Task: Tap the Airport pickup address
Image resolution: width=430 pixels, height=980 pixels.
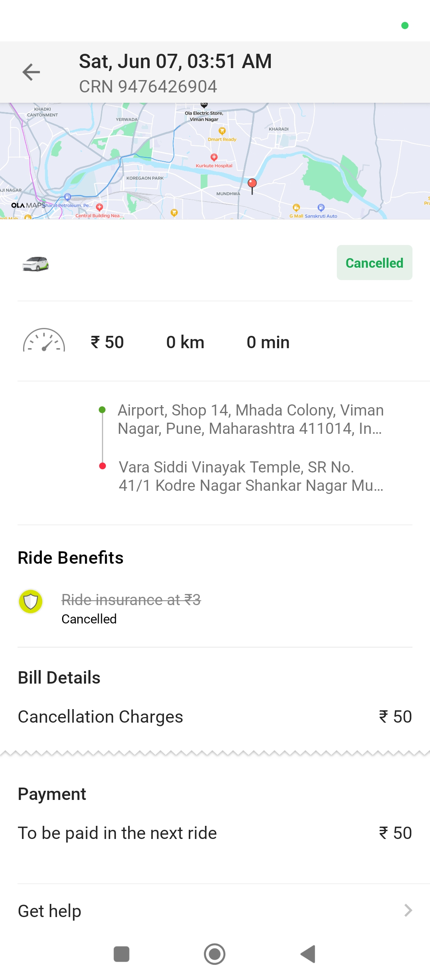Action: pos(250,419)
